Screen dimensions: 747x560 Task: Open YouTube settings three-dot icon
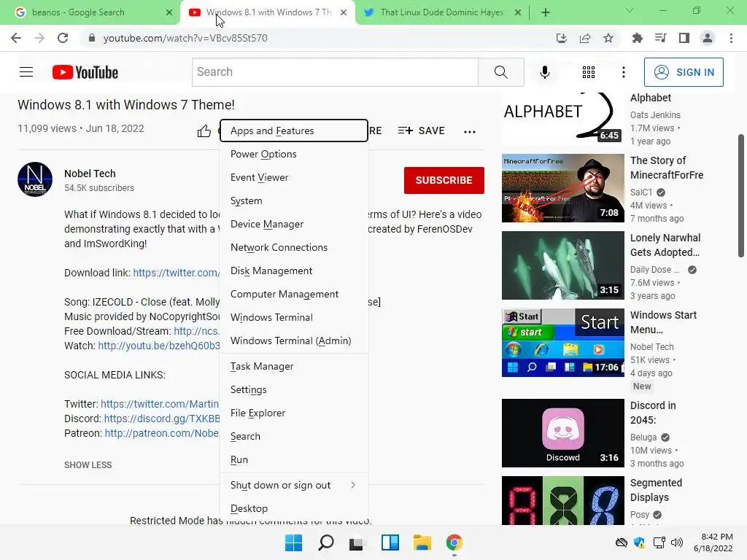(624, 72)
